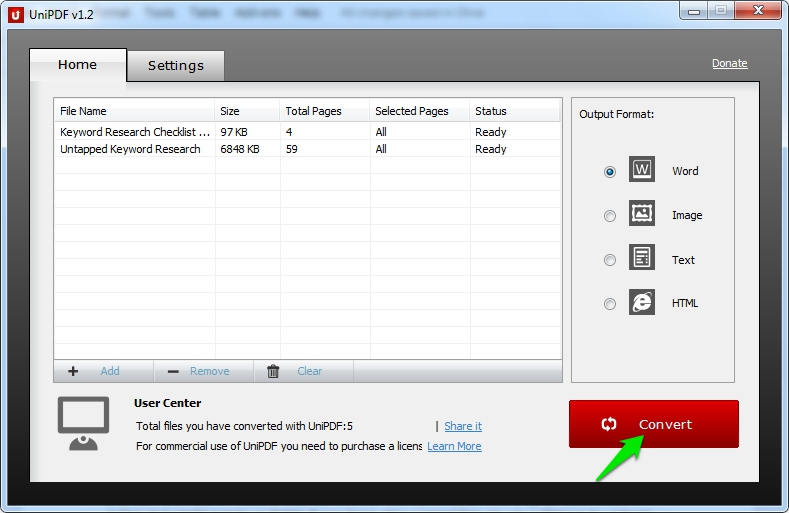Screen dimensions: 789x513
Task: Click the Donate link
Action: tap(730, 63)
